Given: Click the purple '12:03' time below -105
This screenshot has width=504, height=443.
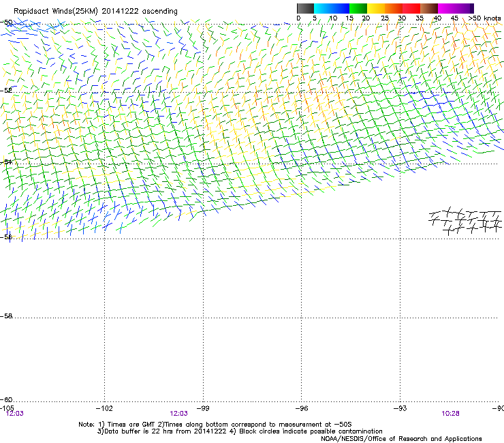Looking at the screenshot, I should click(15, 414).
